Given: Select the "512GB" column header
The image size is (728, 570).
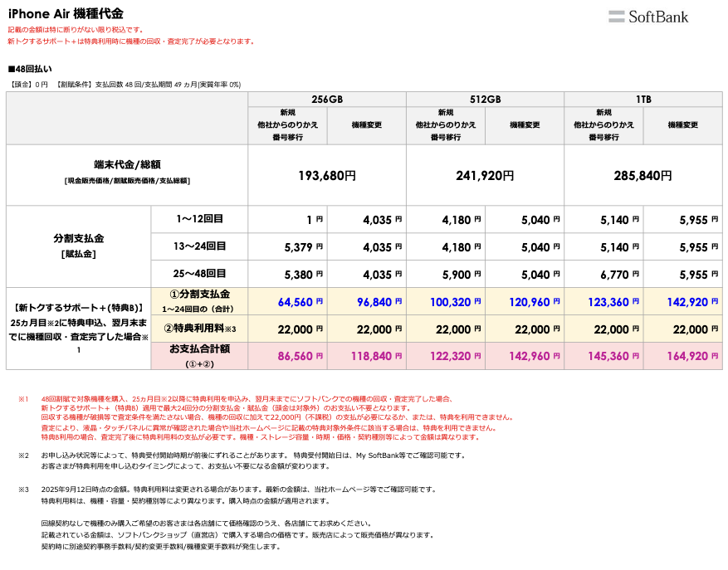Looking at the screenshot, I should 485,100.
